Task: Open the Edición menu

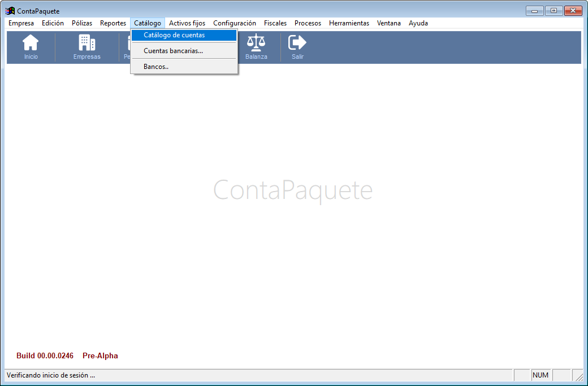Action: point(53,23)
